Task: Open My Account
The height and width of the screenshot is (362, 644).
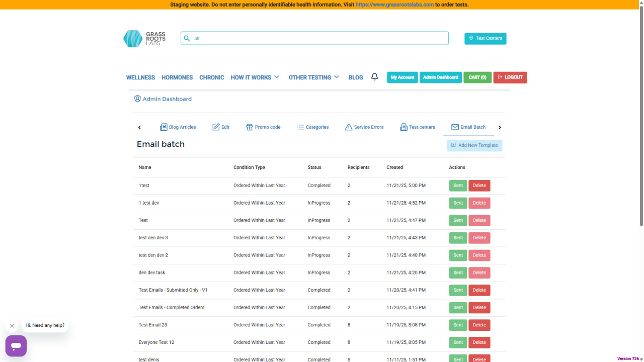Action: 403,77
